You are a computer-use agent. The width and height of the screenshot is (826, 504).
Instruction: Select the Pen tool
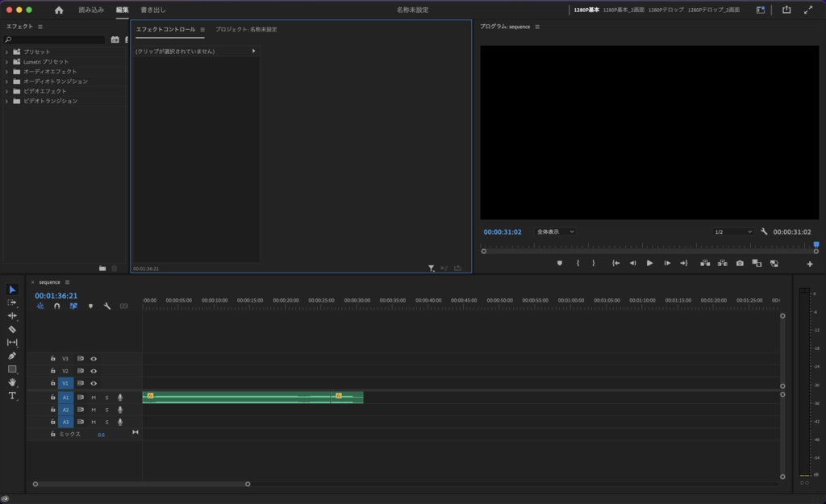[x=12, y=356]
